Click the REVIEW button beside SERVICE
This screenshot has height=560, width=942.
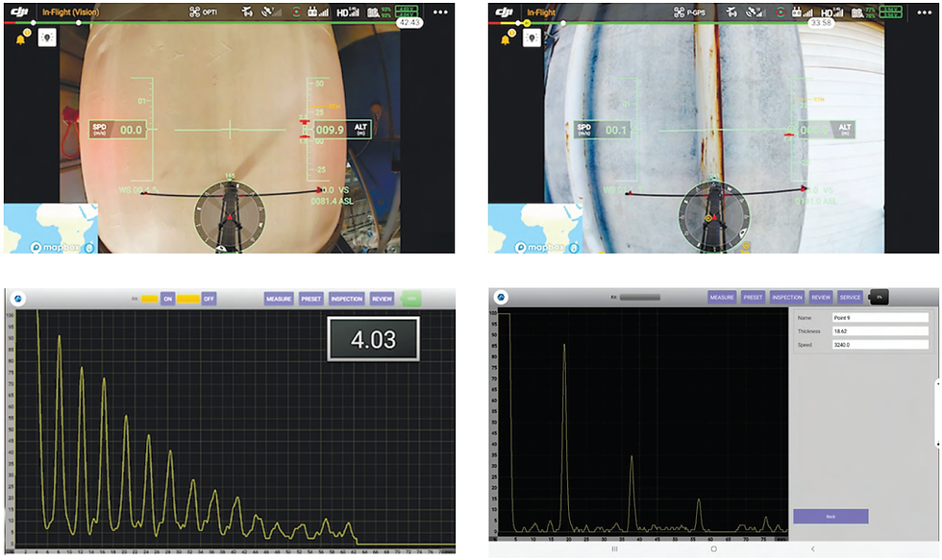tap(821, 297)
